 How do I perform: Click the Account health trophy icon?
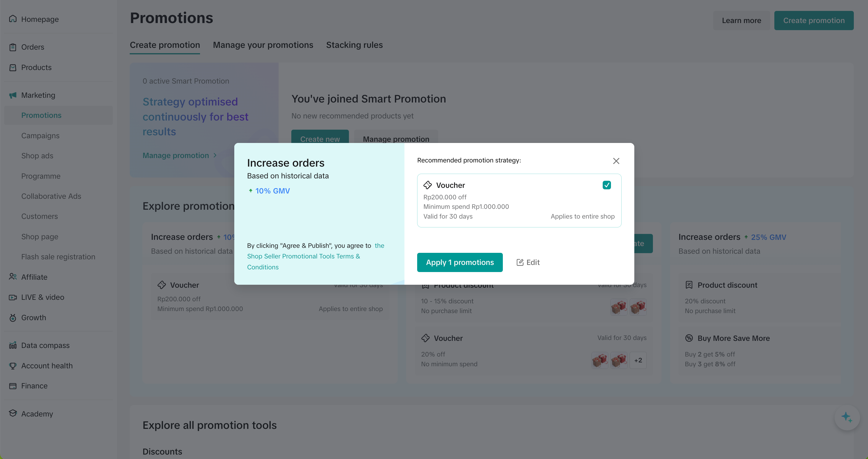(13, 365)
